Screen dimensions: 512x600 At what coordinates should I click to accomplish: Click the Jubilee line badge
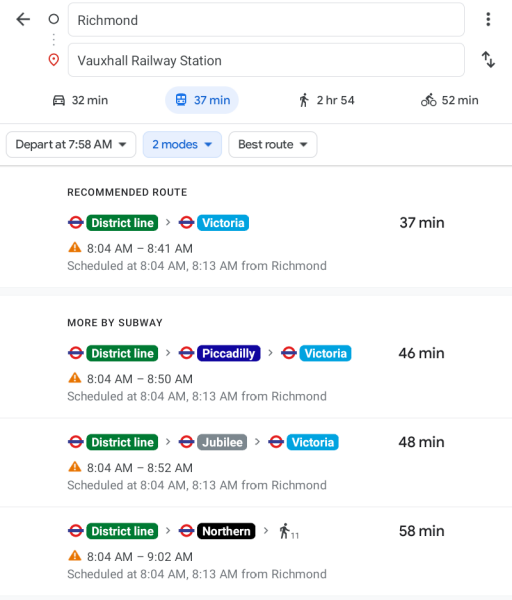pyautogui.click(x=222, y=442)
